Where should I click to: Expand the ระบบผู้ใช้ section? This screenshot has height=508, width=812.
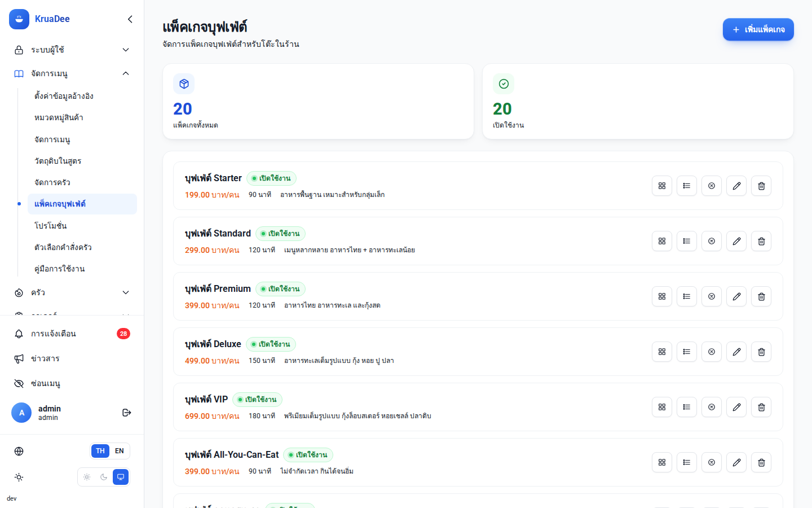(x=72, y=50)
